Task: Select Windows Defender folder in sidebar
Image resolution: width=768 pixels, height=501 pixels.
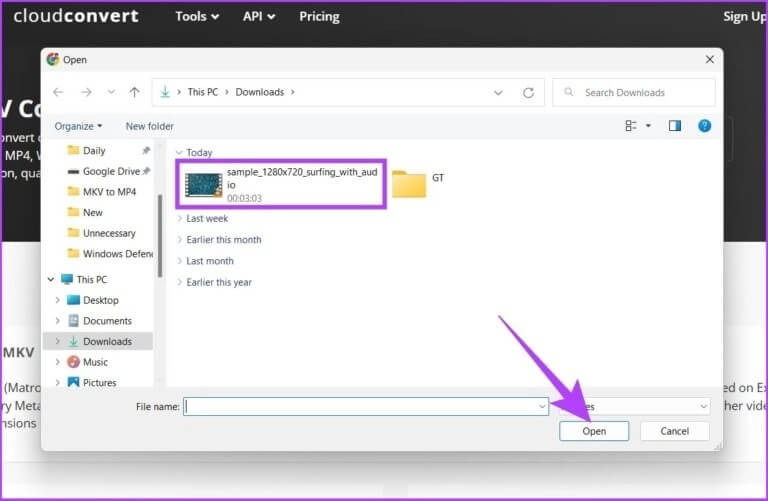Action: tap(118, 254)
